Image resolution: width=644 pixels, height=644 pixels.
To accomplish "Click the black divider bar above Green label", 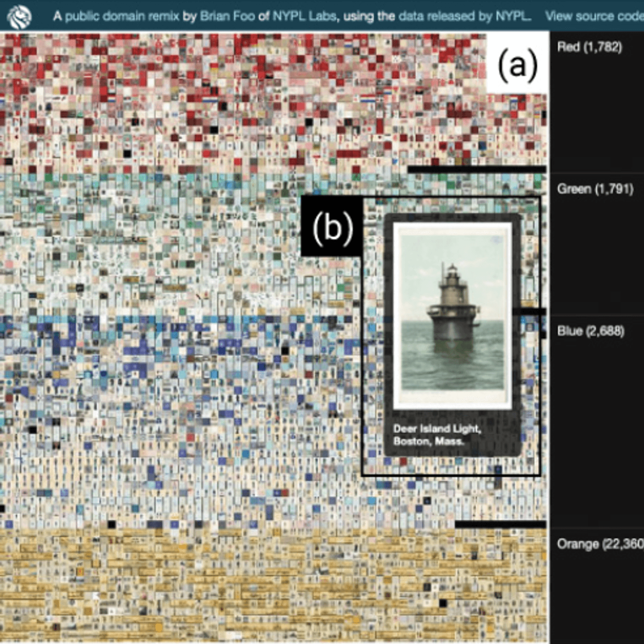I will click(476, 170).
